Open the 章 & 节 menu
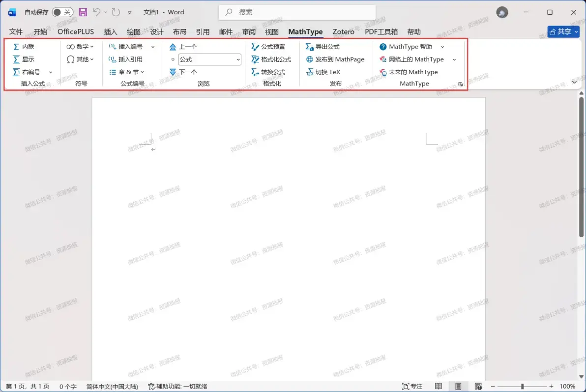 (x=127, y=72)
